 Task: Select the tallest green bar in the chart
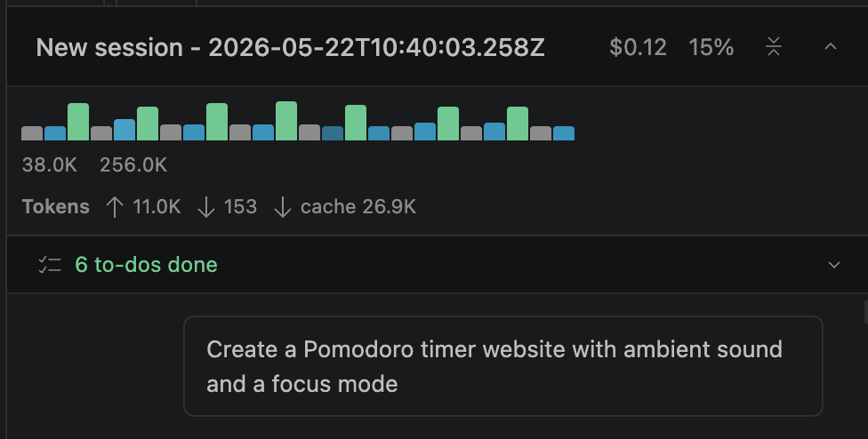coord(286,121)
